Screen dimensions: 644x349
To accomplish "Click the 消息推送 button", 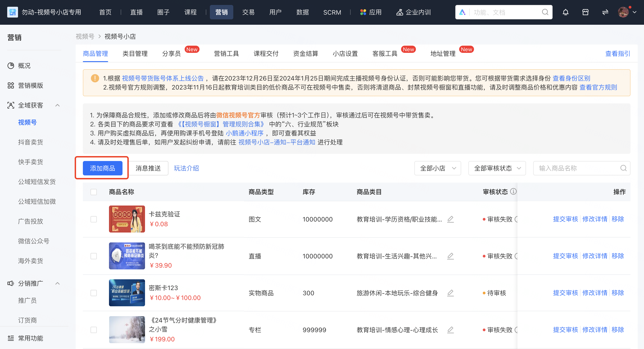I will 148,168.
